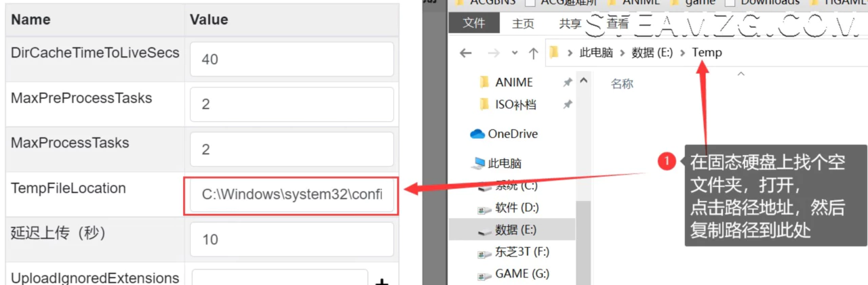Sort by the 名称 column header
This screenshot has width=868, height=285.
[x=622, y=84]
